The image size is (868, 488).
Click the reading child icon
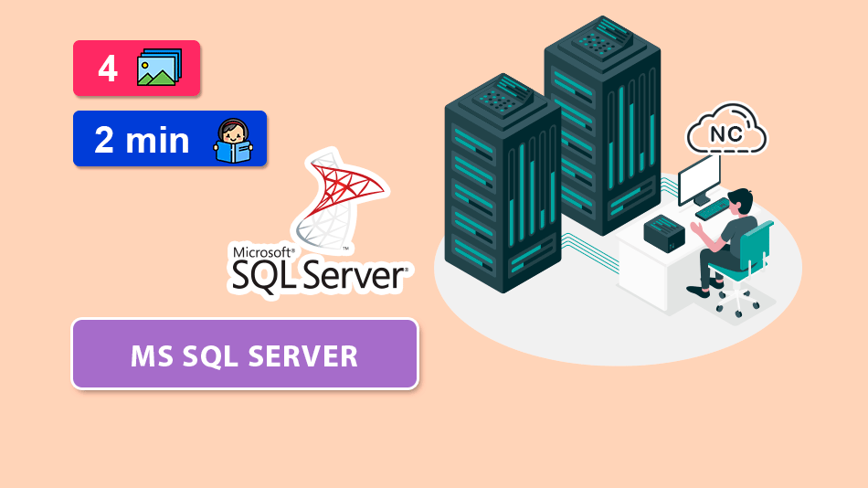pyautogui.click(x=233, y=141)
